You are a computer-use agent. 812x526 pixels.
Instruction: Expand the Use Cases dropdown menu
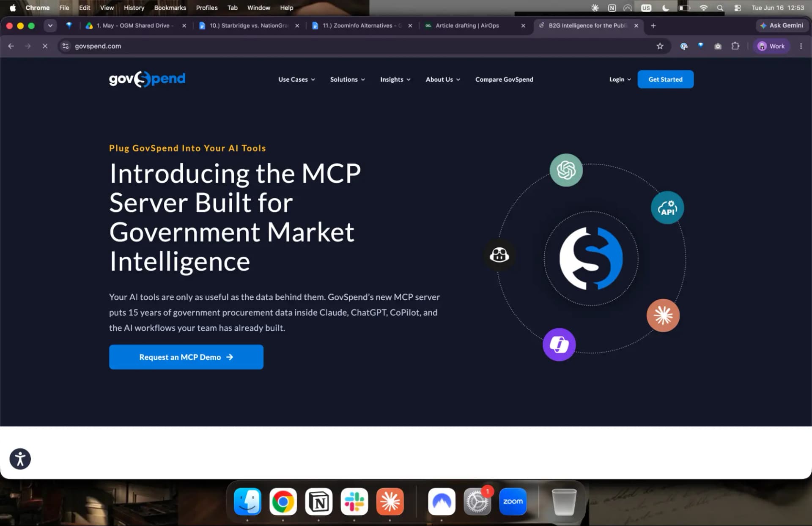click(x=296, y=79)
